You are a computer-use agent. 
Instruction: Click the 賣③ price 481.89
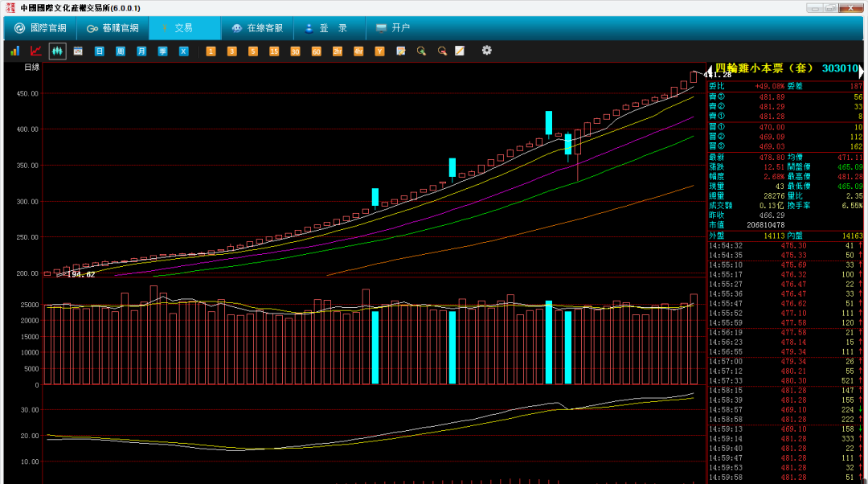coord(772,97)
